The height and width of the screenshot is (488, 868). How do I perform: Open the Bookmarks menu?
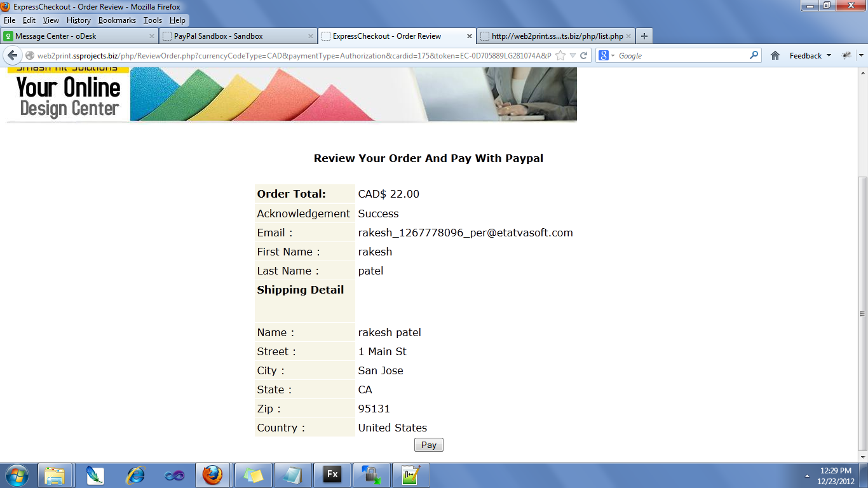click(117, 20)
